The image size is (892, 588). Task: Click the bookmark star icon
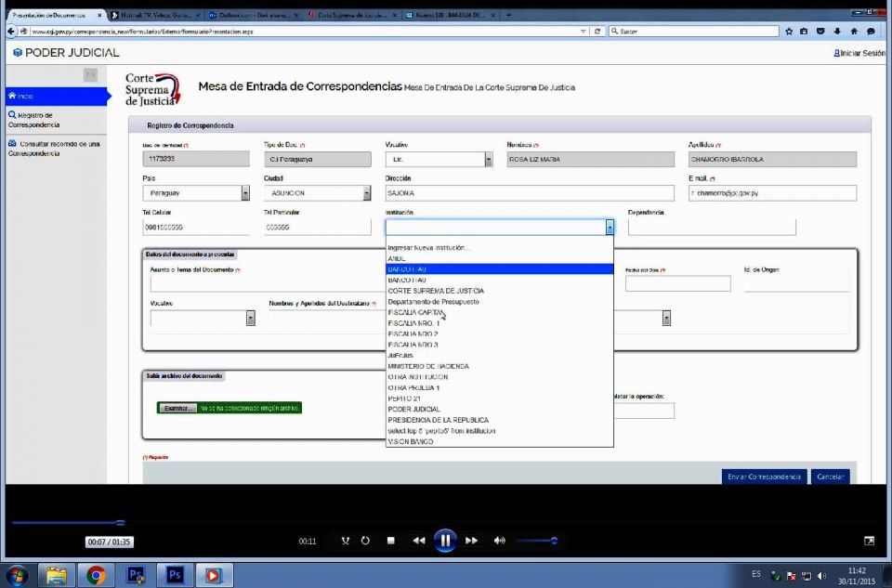[789, 32]
